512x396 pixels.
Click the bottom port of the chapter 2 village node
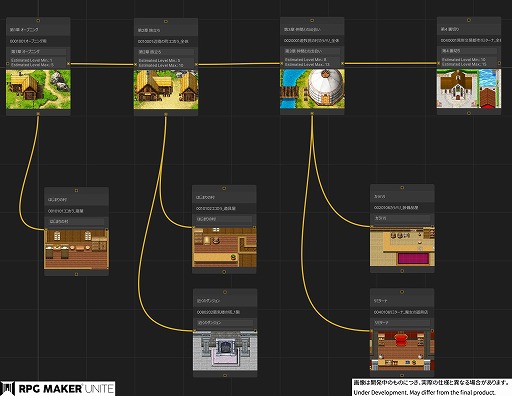(x=166, y=114)
